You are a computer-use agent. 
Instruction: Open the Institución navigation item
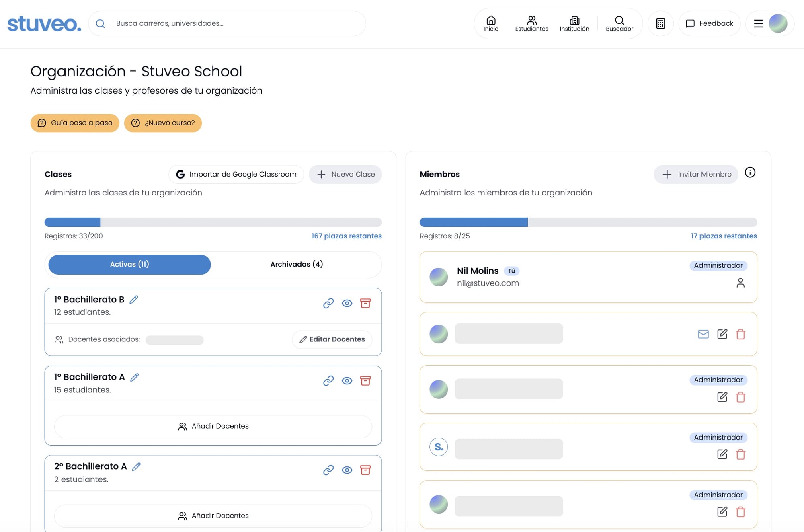(x=574, y=24)
